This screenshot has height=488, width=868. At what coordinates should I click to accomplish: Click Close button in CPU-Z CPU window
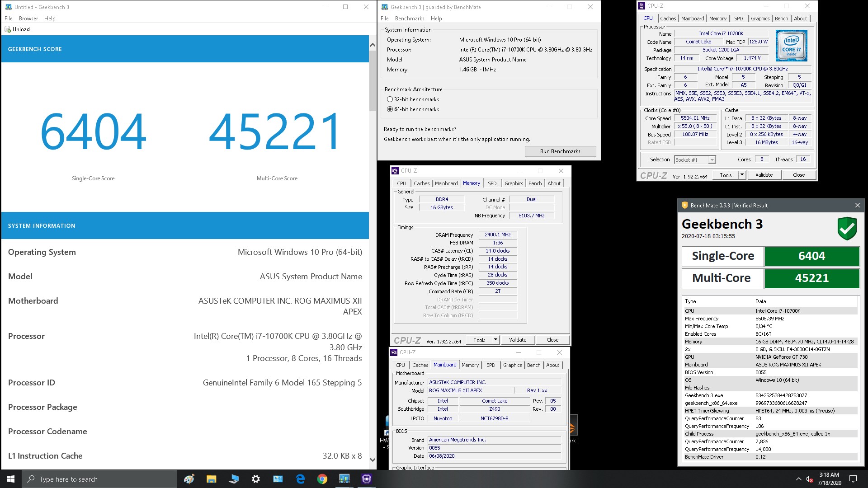click(x=799, y=175)
